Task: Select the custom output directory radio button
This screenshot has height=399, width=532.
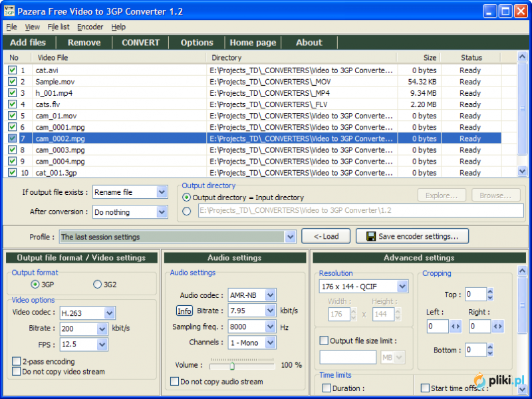Action: (186, 211)
